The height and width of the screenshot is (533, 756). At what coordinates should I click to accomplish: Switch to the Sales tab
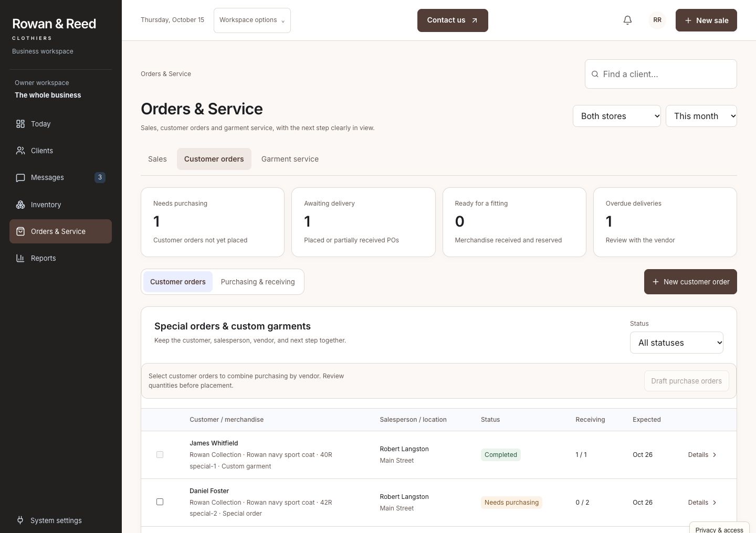(x=157, y=159)
